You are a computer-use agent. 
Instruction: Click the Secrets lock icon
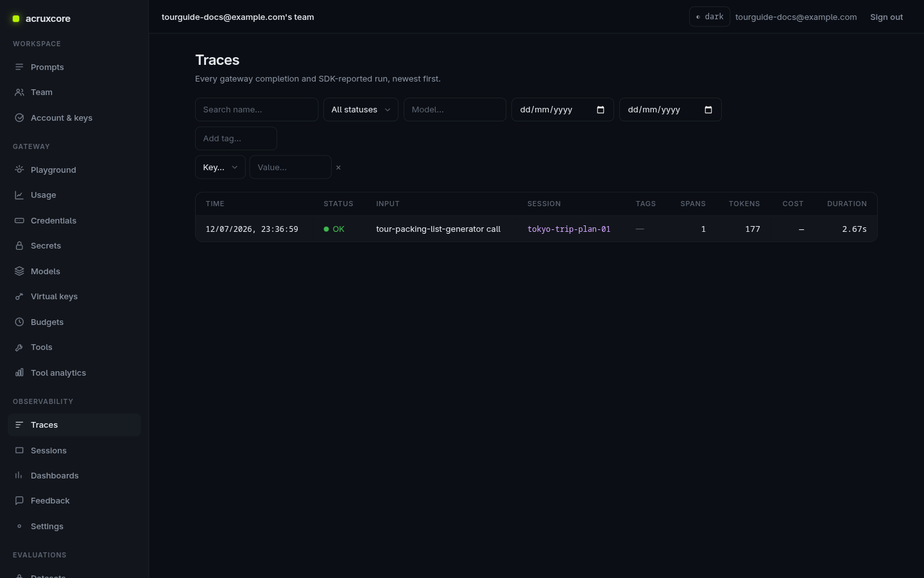(x=19, y=246)
